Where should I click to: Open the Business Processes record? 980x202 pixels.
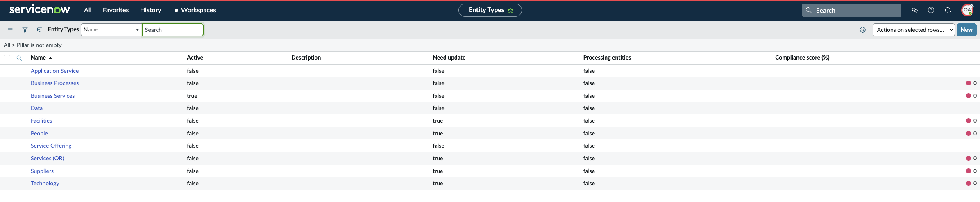point(54,83)
